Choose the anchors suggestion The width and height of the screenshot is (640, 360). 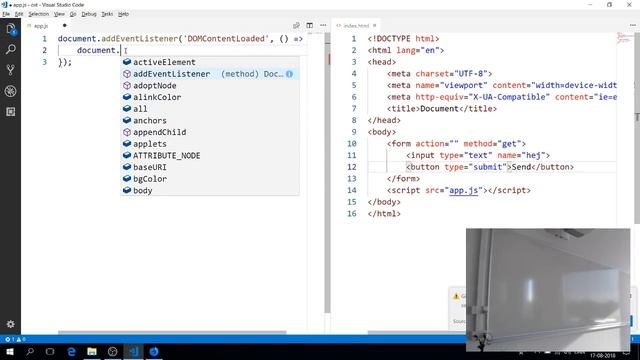pyautogui.click(x=210, y=120)
